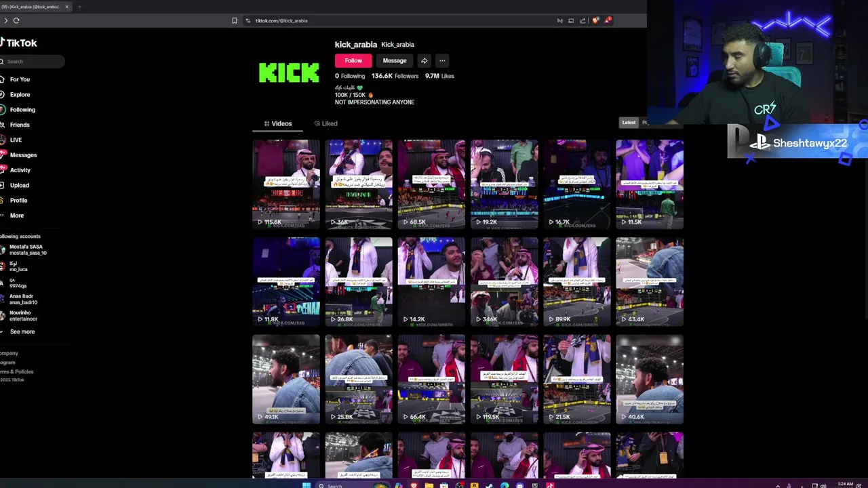Viewport: 868px width, 488px height.
Task: Open the video with 11.8K views
Action: pyautogui.click(x=286, y=282)
